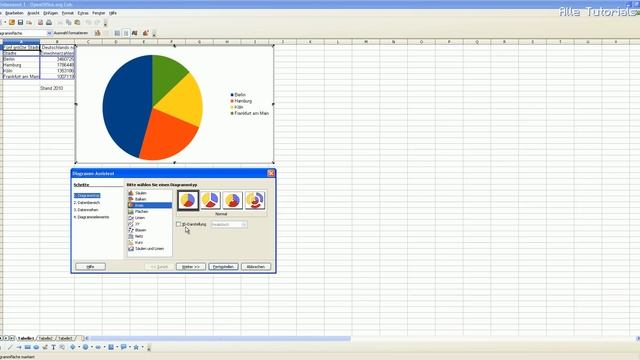This screenshot has width=640, height=360.
Task: Select the Symbol Shapes smiley tool
Action: pos(85,347)
